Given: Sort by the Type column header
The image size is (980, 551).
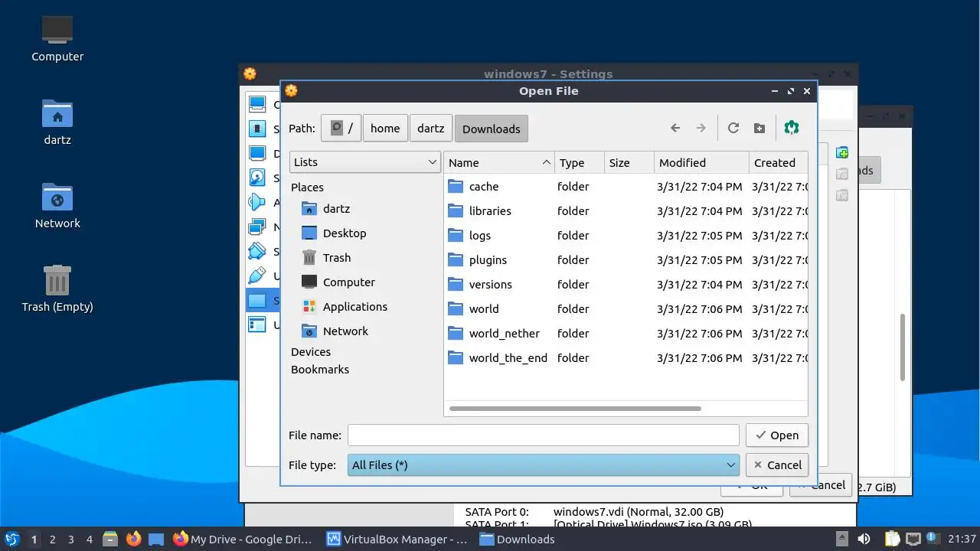Looking at the screenshot, I should (x=580, y=162).
